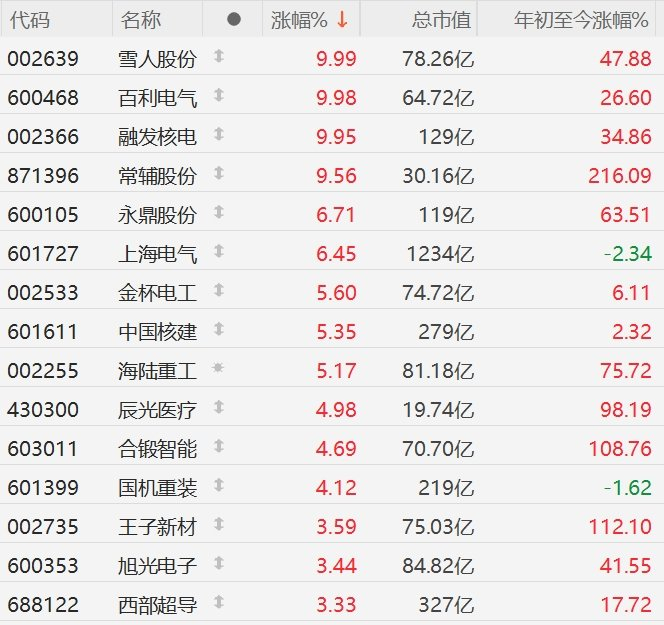
Task: Click the 112.10 year-to-date value
Action: coord(620,527)
